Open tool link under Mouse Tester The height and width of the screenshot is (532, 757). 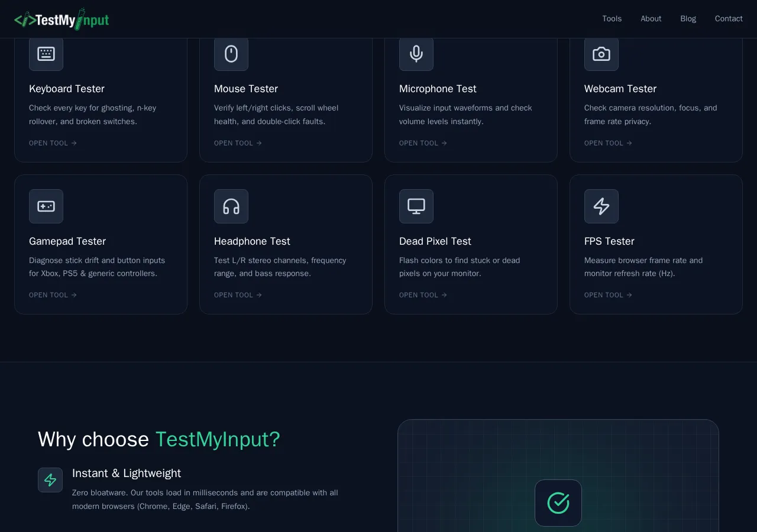238,143
